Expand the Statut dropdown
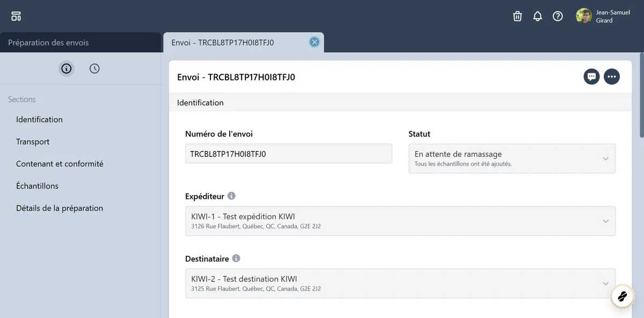 [x=511, y=158]
